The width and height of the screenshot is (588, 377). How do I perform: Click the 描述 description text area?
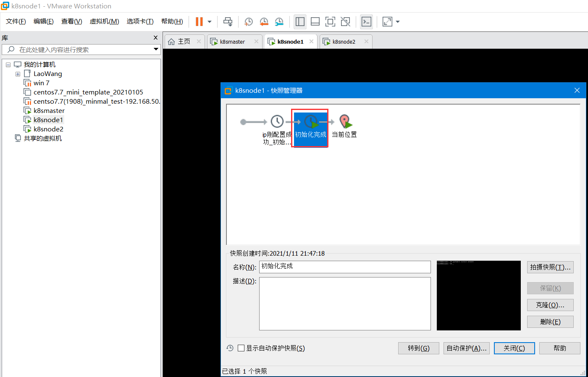coord(345,304)
